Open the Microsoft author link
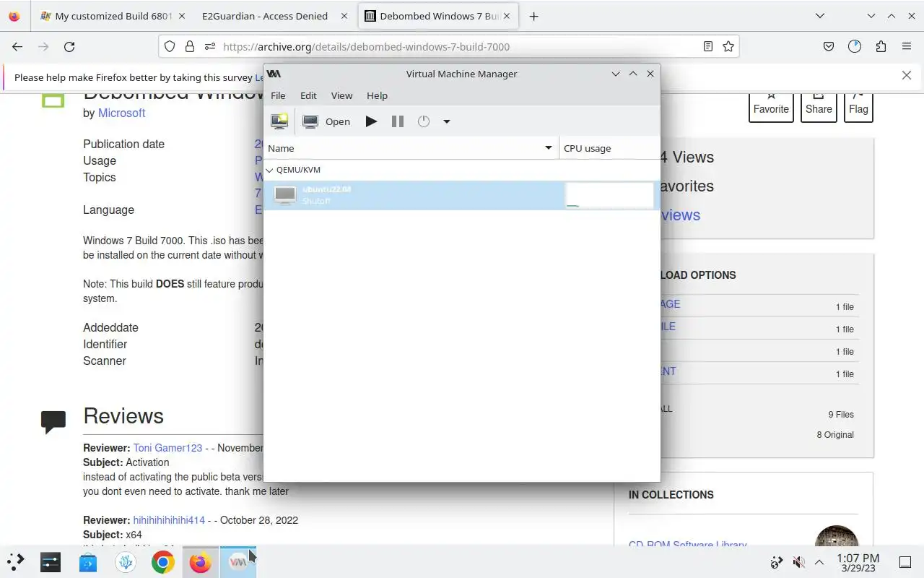Viewport: 924px width, 578px height. (x=121, y=113)
